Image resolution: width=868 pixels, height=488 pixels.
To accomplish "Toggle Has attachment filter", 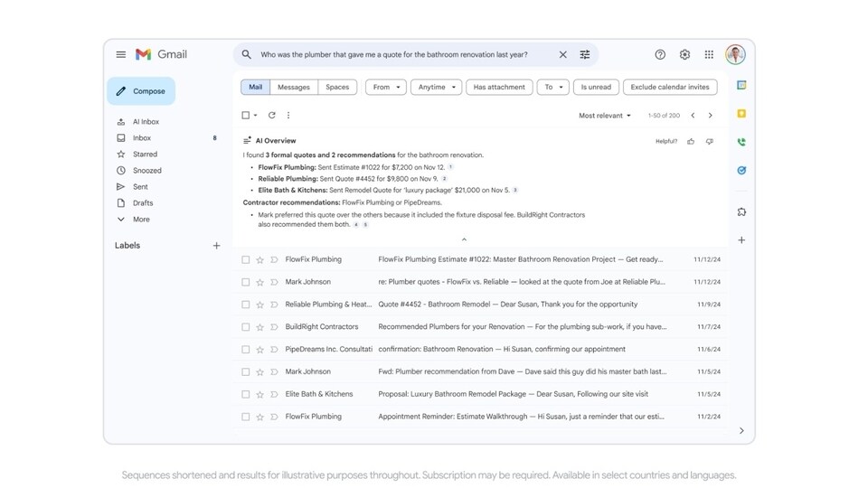I will (x=499, y=87).
